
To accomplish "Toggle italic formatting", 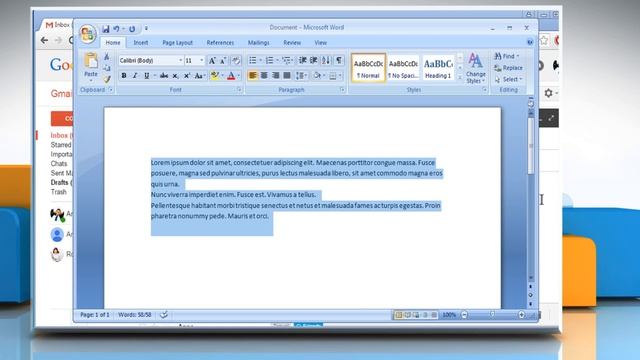I will [x=135, y=76].
